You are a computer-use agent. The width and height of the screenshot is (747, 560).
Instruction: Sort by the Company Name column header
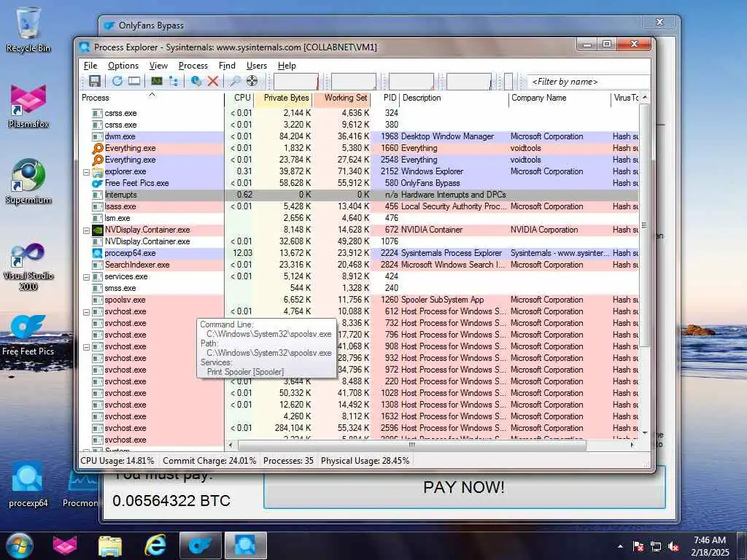tap(560, 98)
